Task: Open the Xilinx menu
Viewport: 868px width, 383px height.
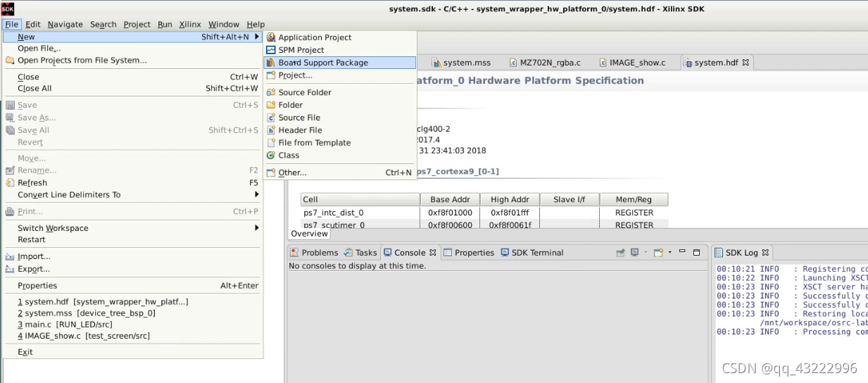Action: (x=190, y=24)
